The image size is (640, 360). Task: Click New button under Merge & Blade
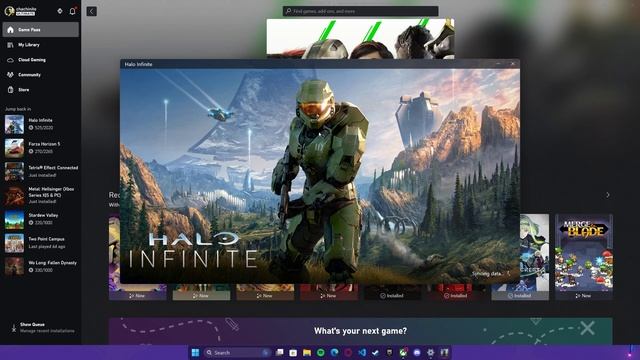coord(584,296)
